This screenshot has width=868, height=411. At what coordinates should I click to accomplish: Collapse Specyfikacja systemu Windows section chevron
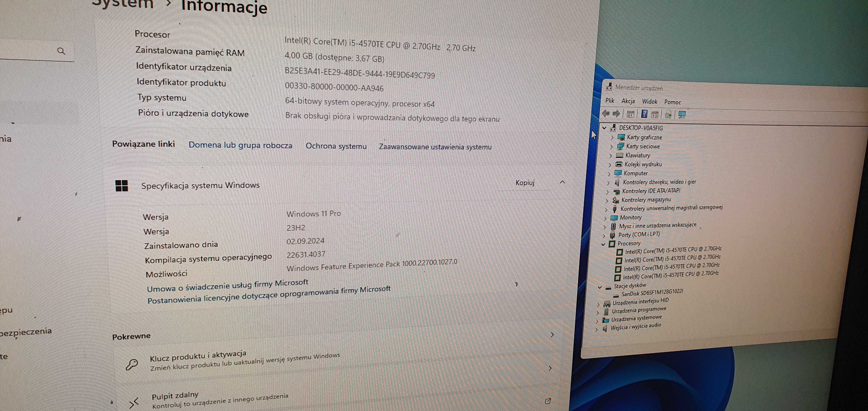click(562, 182)
